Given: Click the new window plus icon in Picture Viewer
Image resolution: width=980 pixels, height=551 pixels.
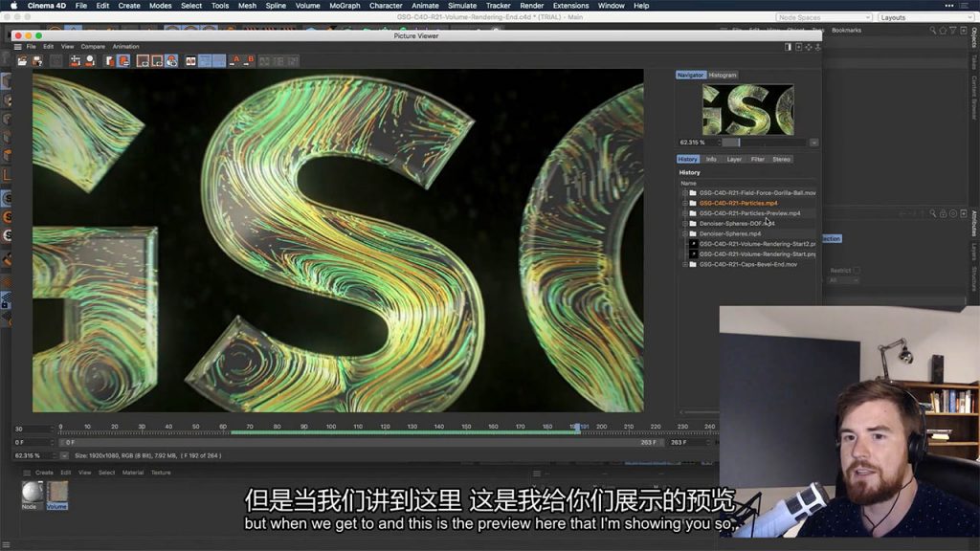Looking at the screenshot, I should (x=799, y=47).
